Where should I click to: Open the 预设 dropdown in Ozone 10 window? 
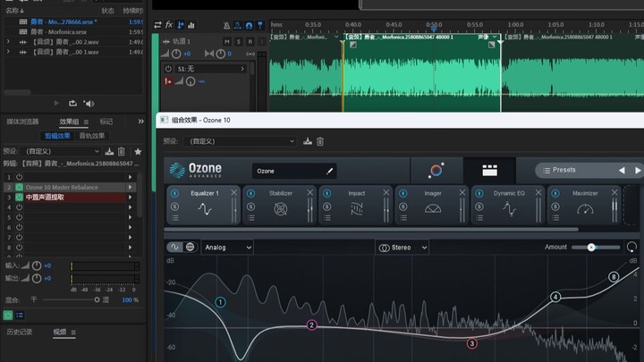(240, 141)
